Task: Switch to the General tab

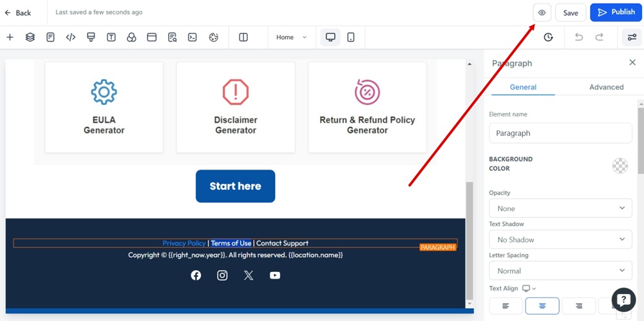Action: (523, 87)
